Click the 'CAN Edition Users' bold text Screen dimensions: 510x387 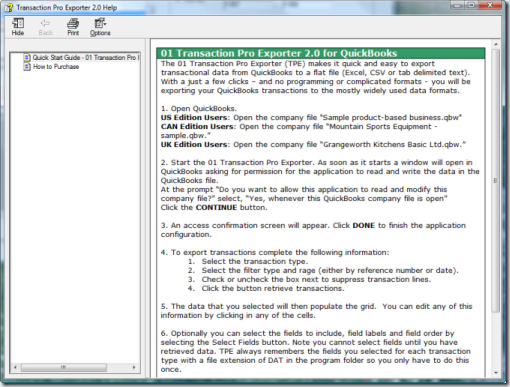point(198,127)
